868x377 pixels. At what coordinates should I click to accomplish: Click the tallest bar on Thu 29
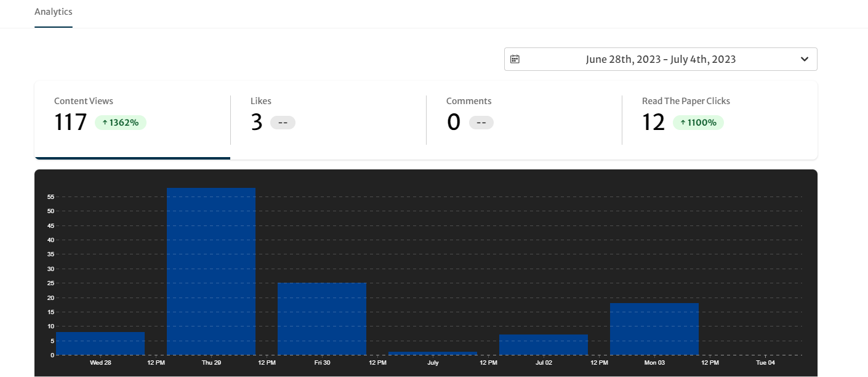(x=211, y=271)
